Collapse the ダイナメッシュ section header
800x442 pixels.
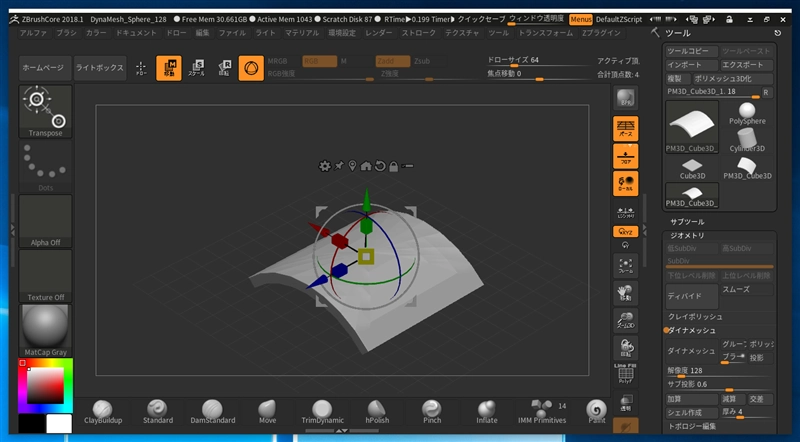tap(691, 330)
